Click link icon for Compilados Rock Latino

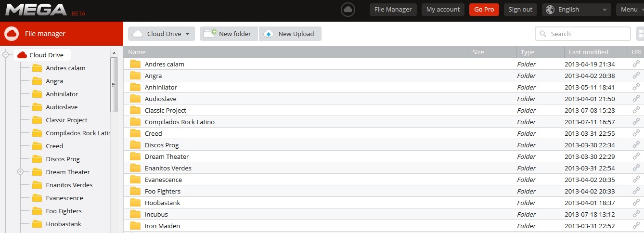[x=636, y=122]
